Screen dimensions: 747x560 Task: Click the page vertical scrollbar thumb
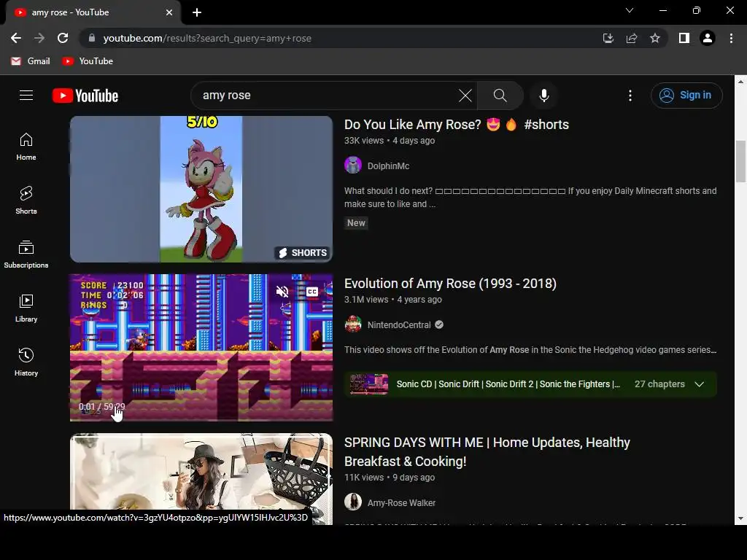pos(740,161)
